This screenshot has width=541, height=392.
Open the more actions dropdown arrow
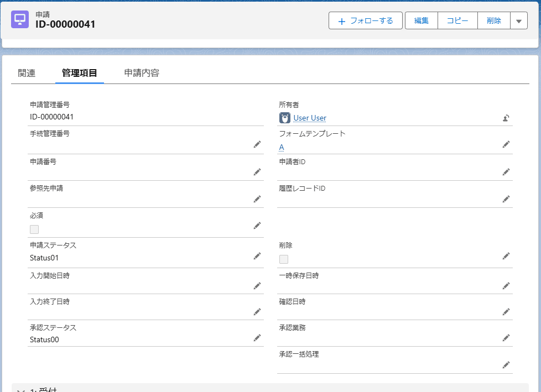click(x=518, y=21)
